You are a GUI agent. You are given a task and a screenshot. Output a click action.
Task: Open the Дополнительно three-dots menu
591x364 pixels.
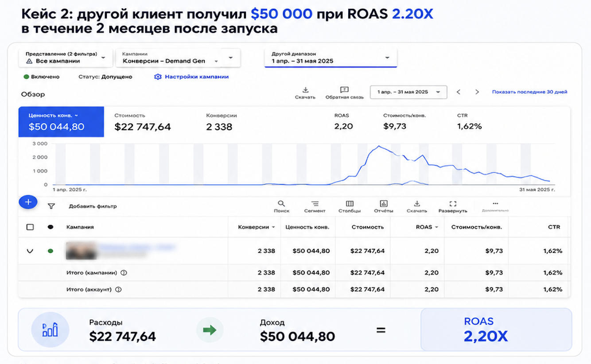click(495, 206)
